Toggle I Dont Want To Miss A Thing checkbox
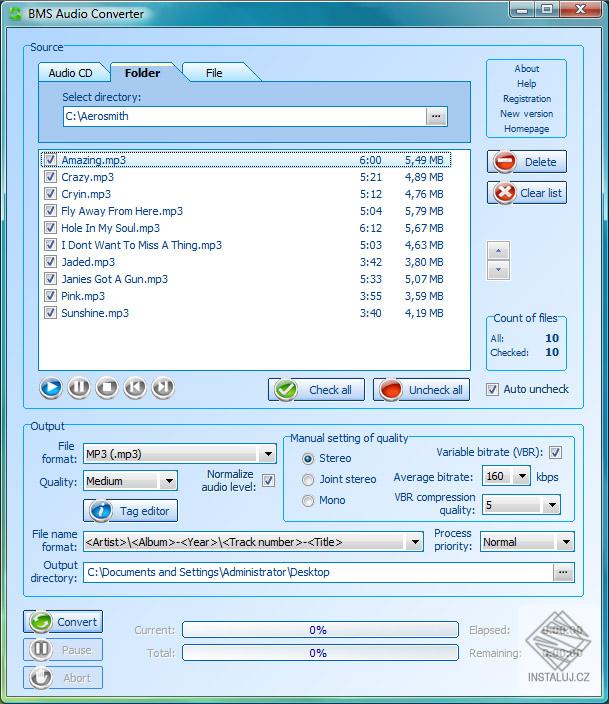The image size is (609, 704). [50, 245]
